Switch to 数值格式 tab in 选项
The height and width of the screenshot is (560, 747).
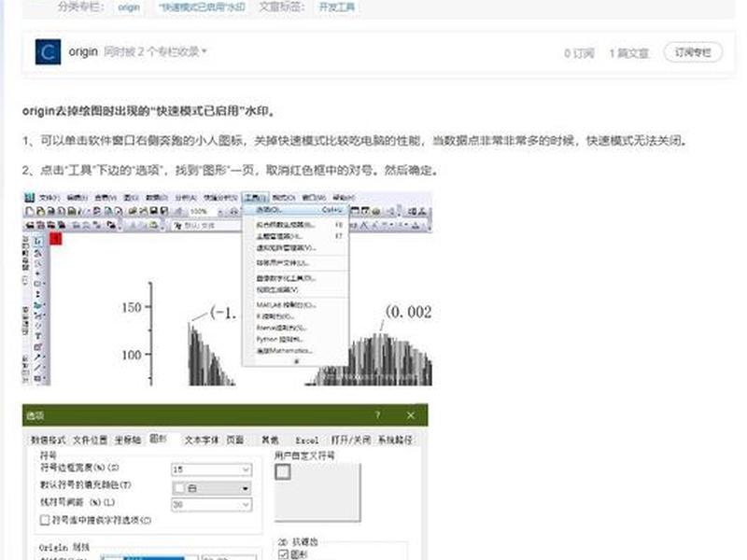(48, 441)
